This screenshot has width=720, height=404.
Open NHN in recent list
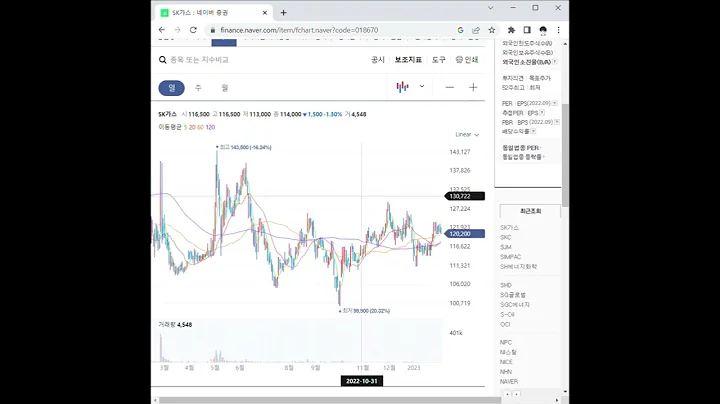point(506,372)
